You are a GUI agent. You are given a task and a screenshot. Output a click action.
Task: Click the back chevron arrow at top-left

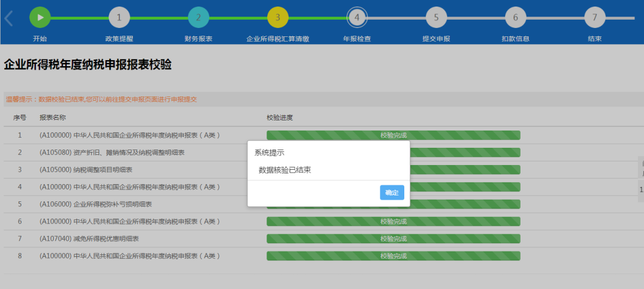click(8, 18)
